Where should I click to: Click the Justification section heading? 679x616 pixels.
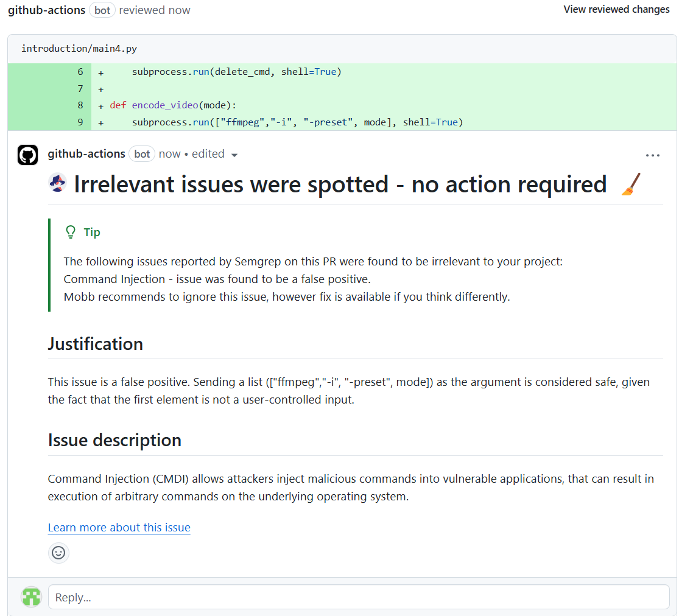96,344
